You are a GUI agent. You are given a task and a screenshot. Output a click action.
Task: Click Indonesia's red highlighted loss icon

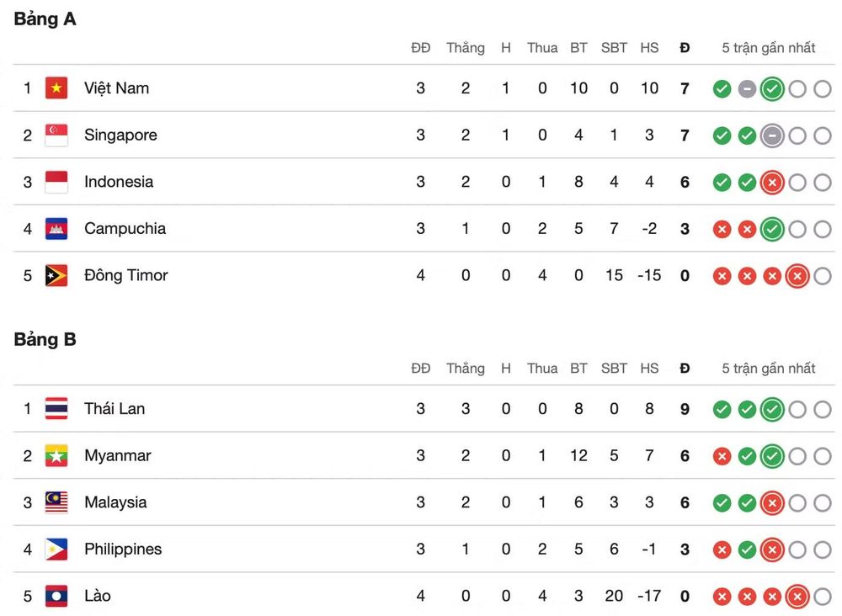click(772, 183)
